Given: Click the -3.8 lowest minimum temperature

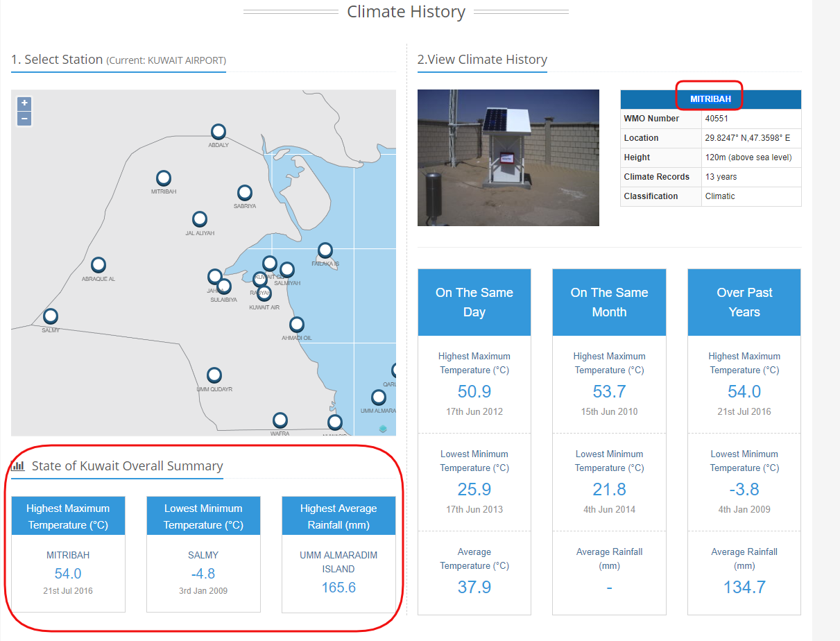Looking at the screenshot, I should [744, 489].
